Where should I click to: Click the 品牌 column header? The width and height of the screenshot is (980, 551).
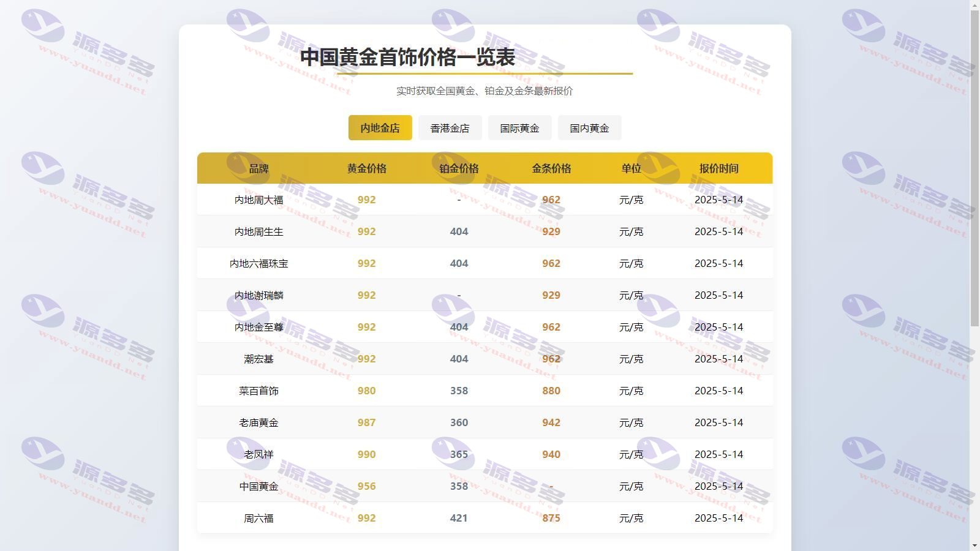[258, 168]
